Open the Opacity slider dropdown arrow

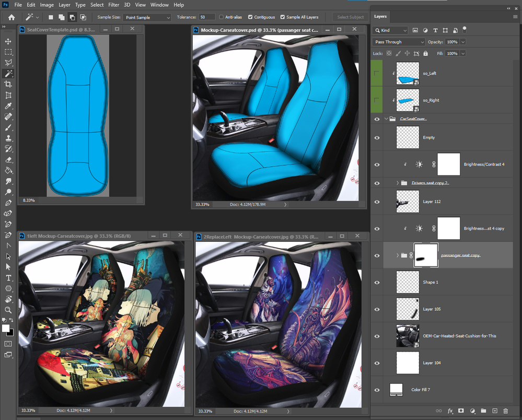tap(463, 42)
